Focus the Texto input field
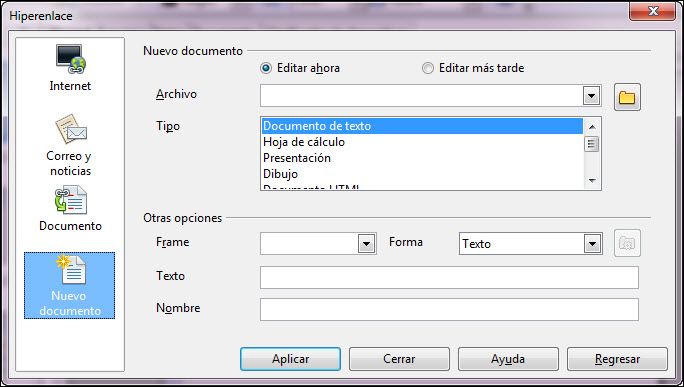The height and width of the screenshot is (387, 684). (x=449, y=277)
